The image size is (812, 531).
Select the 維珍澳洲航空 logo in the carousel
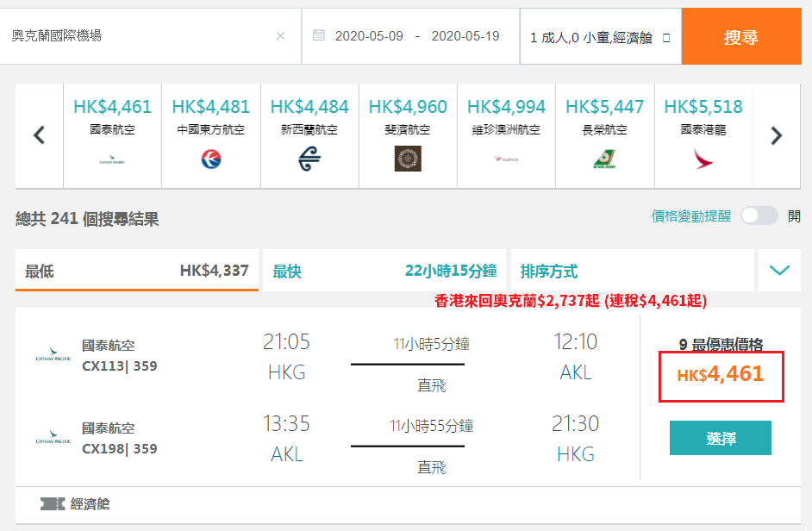[x=507, y=159]
